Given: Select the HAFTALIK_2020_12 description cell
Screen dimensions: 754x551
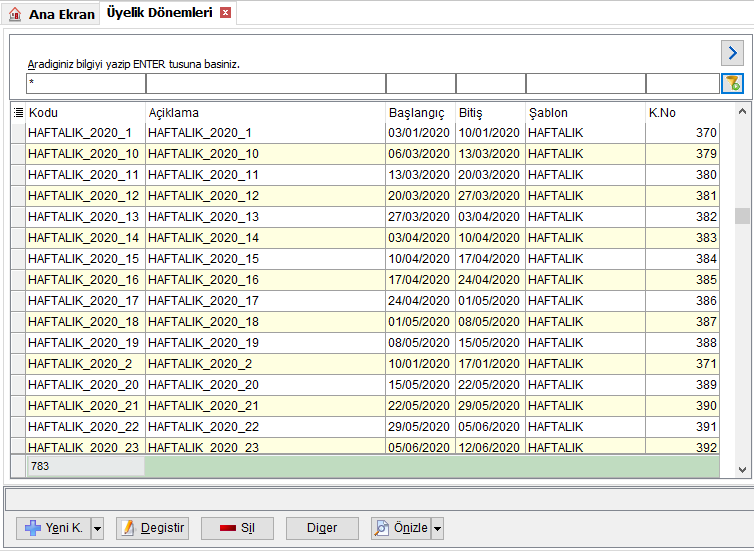Looking at the screenshot, I should [x=265, y=196].
